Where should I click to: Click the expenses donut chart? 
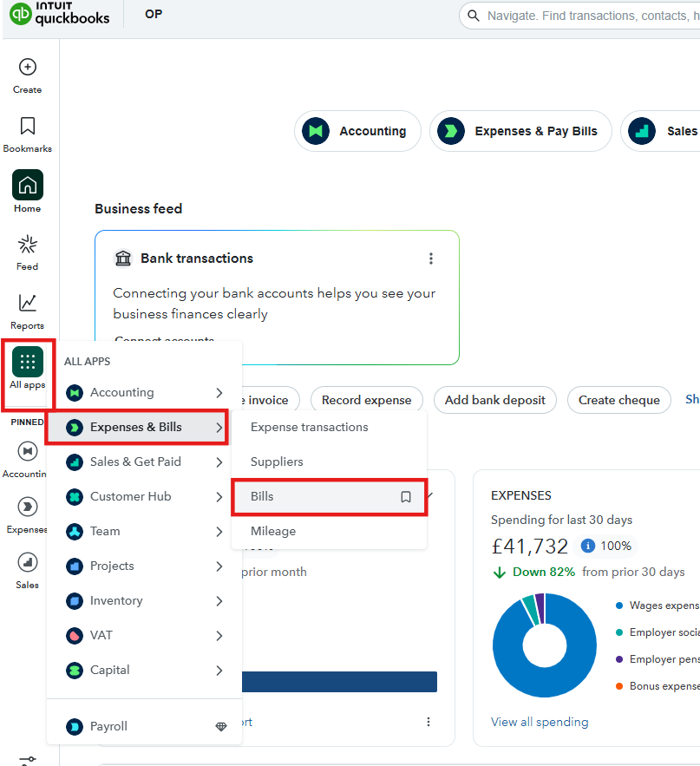(x=545, y=645)
